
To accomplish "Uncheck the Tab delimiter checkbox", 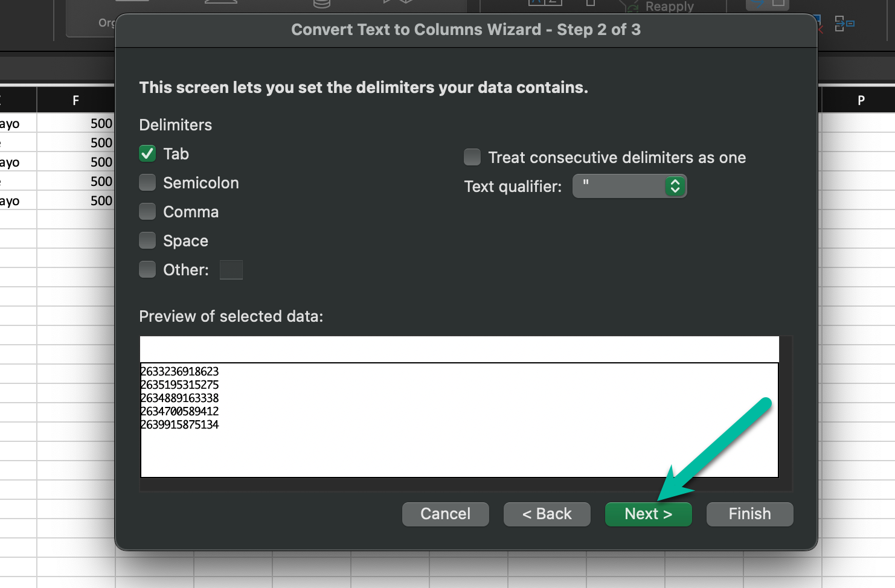I will click(x=147, y=154).
